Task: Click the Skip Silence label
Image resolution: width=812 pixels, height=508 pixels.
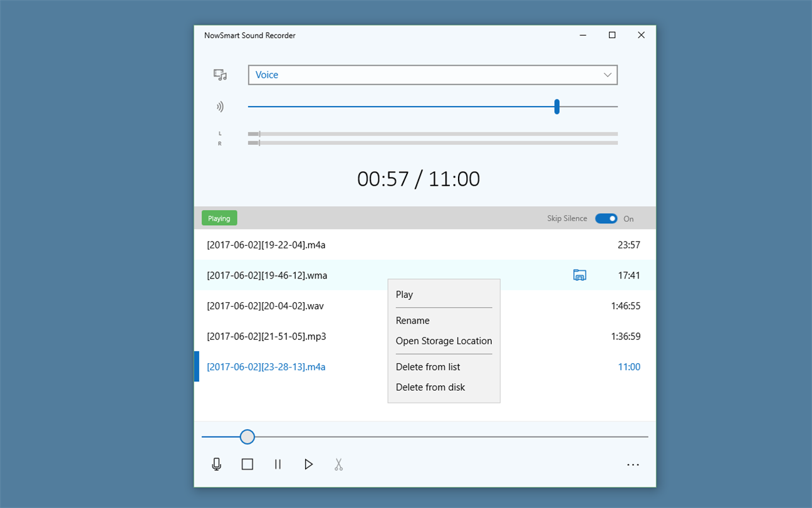Action: tap(567, 218)
